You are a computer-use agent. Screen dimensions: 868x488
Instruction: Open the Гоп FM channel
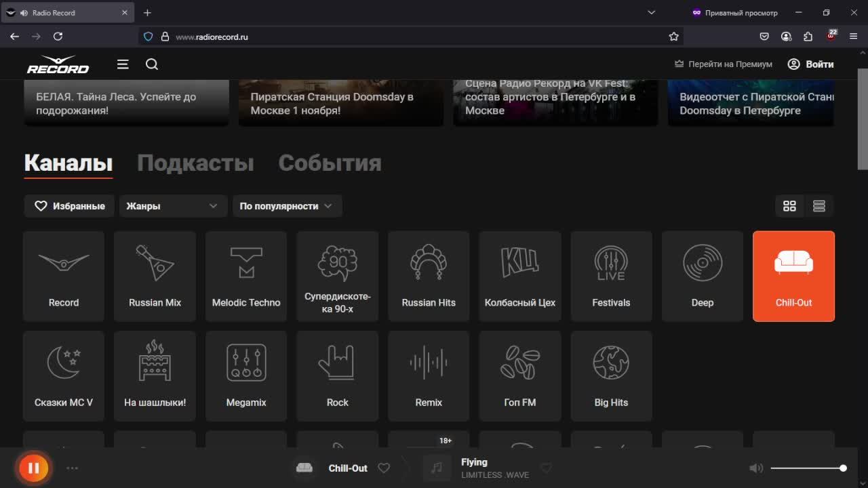(520, 376)
